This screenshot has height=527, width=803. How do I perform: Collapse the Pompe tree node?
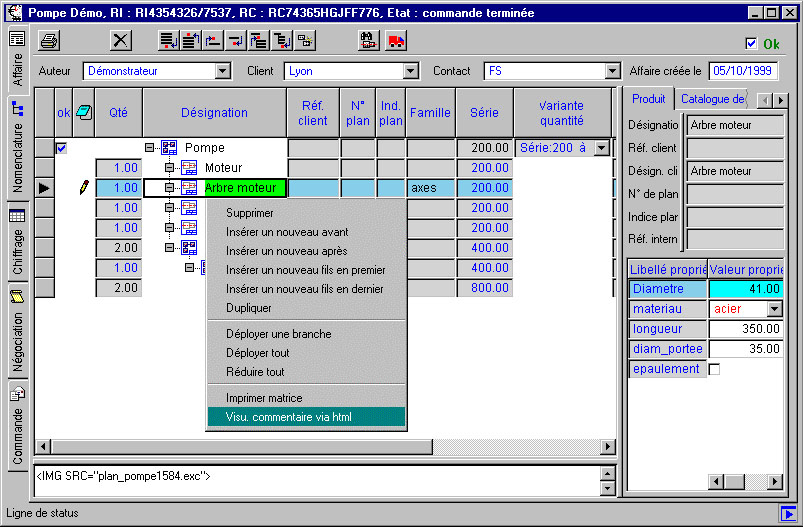(149, 147)
